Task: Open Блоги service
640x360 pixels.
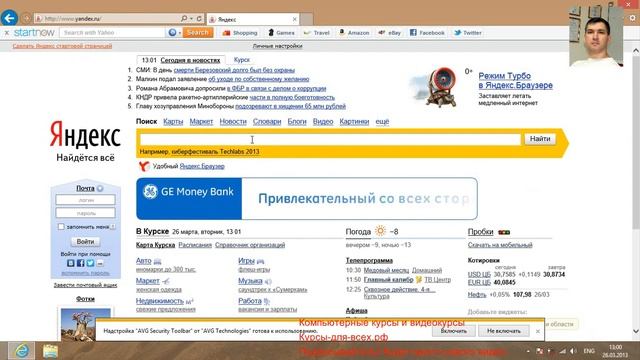Action: tap(297, 122)
